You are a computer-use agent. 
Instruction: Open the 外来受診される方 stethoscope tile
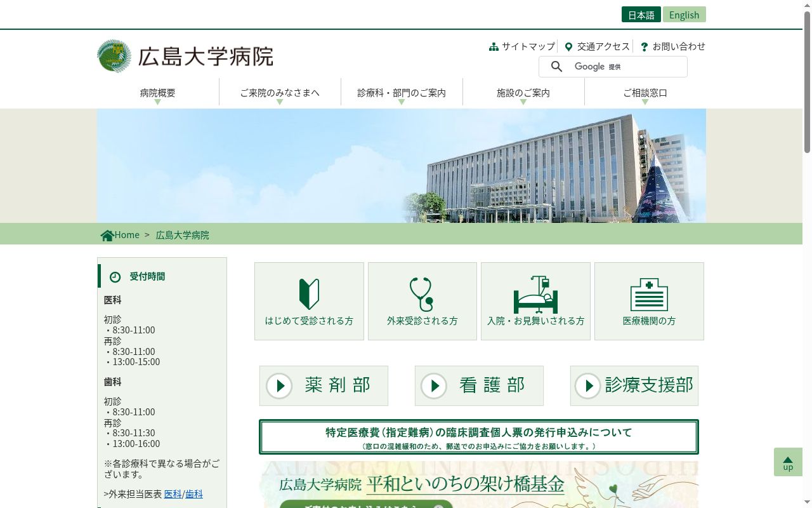click(x=422, y=302)
